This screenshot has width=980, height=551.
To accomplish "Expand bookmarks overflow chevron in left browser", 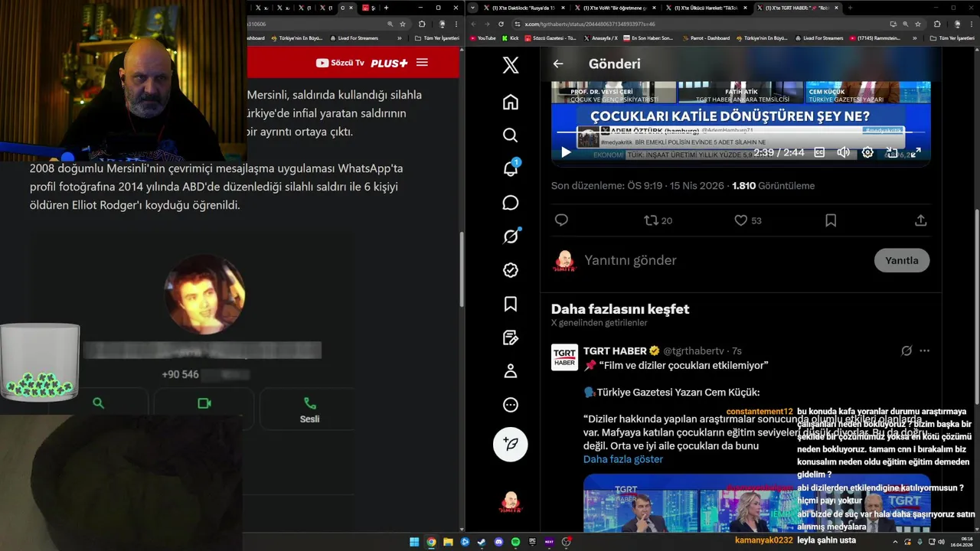I will 399,37.
